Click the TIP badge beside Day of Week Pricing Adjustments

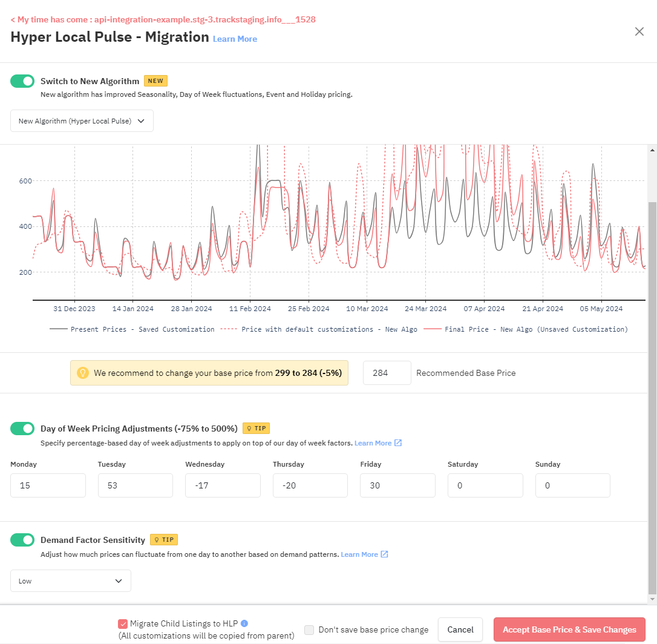pyautogui.click(x=256, y=428)
